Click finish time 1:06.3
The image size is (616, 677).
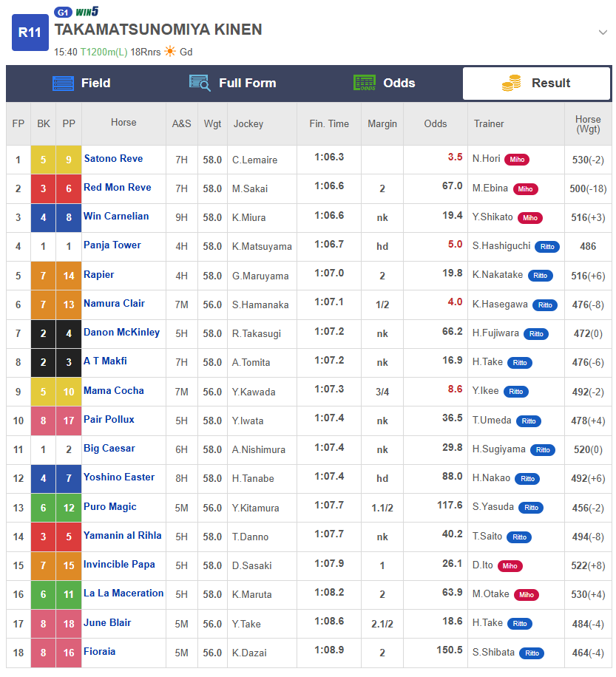point(329,157)
